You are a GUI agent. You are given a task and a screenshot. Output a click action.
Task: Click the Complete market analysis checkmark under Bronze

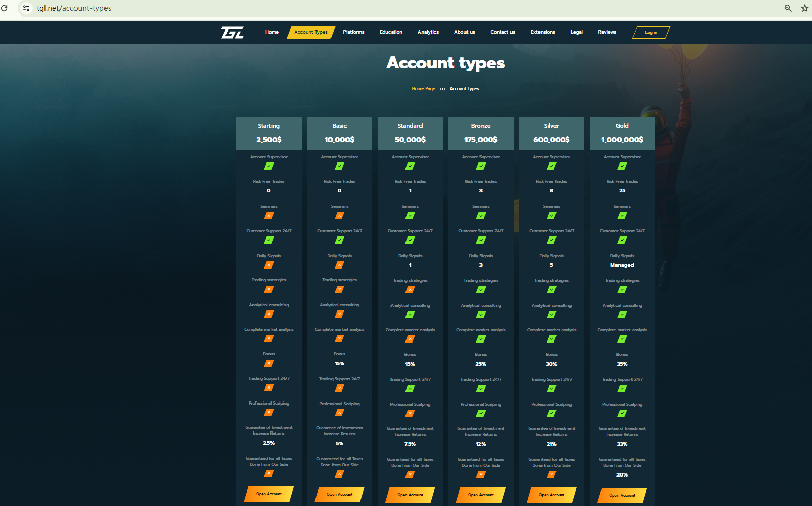pos(481,339)
